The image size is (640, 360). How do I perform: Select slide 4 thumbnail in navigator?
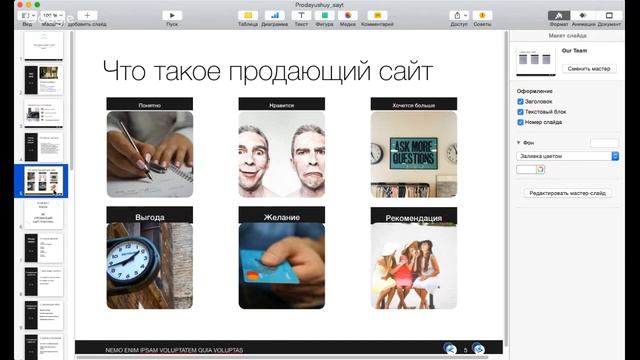point(44,147)
